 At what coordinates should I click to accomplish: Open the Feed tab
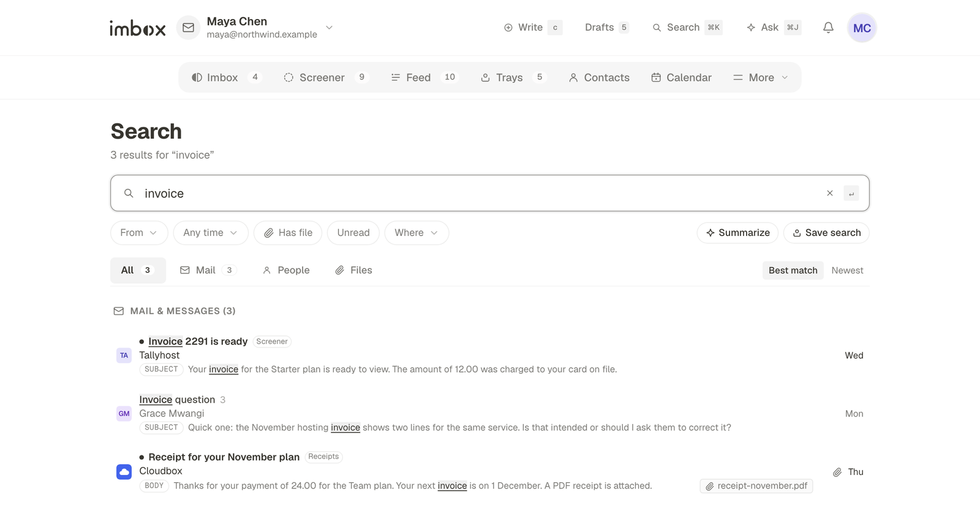424,77
